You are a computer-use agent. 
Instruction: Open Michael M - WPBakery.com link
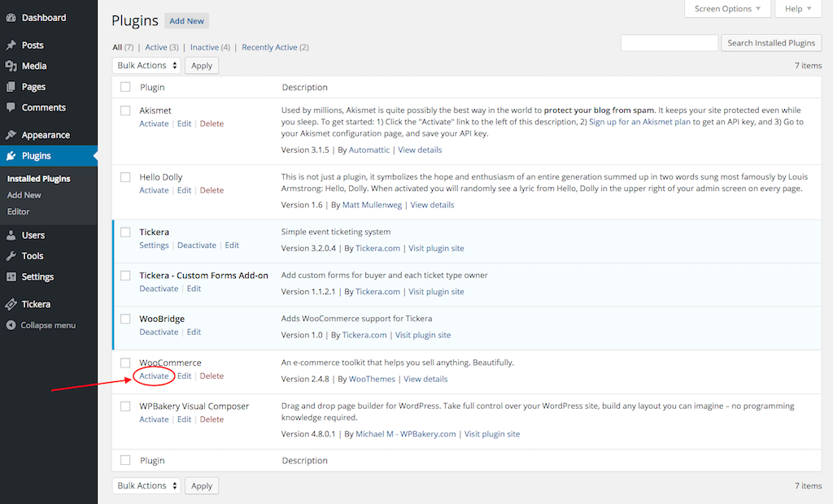(406, 434)
